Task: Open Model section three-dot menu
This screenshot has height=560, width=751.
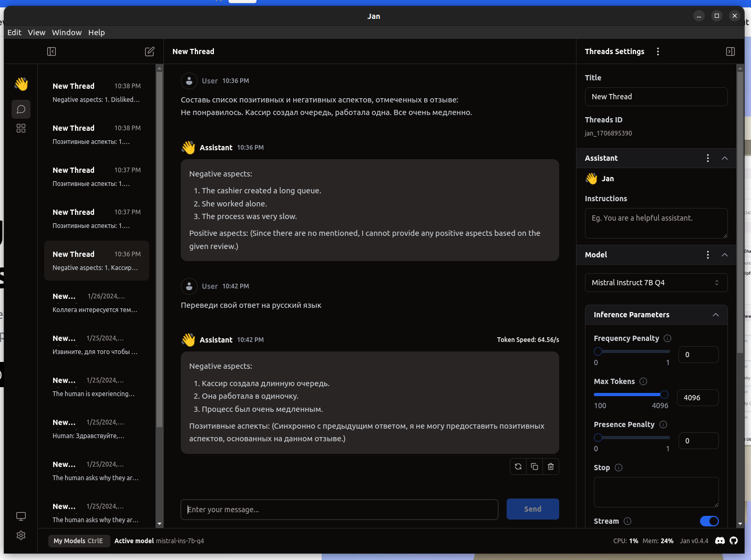Action: pyautogui.click(x=708, y=255)
